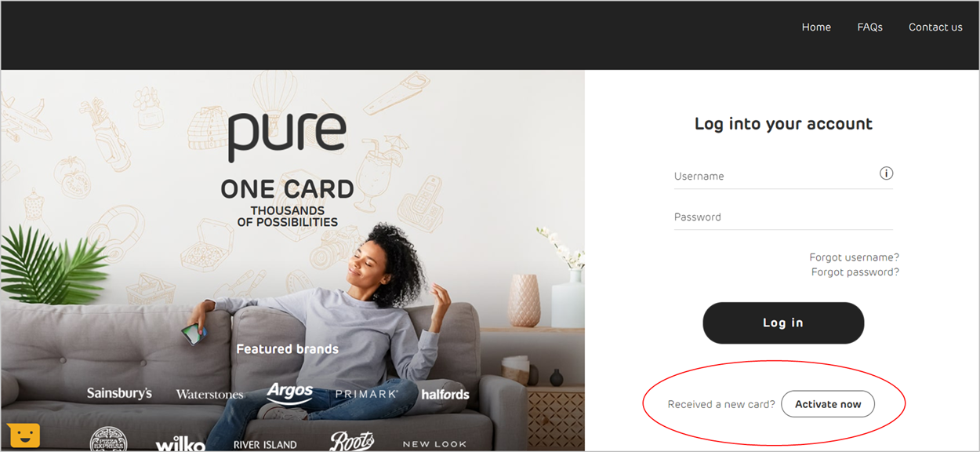Select the New Look brand logo
This screenshot has width=980, height=452.
tap(434, 444)
